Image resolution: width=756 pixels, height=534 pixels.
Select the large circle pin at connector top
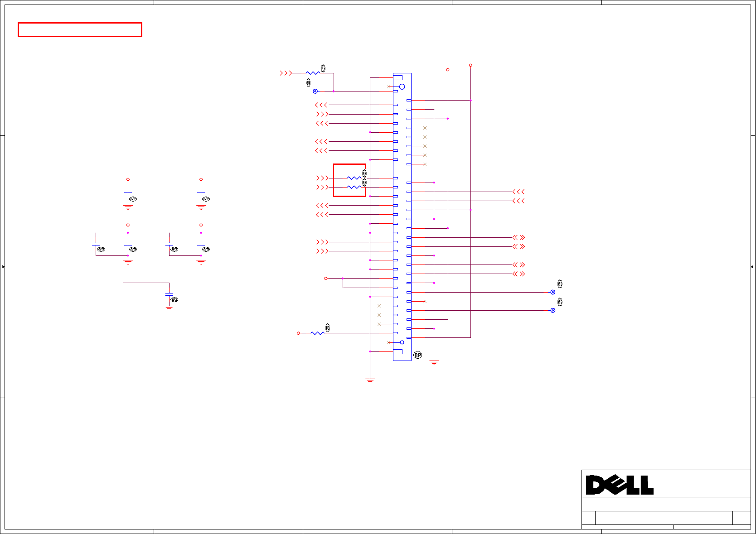point(402,87)
